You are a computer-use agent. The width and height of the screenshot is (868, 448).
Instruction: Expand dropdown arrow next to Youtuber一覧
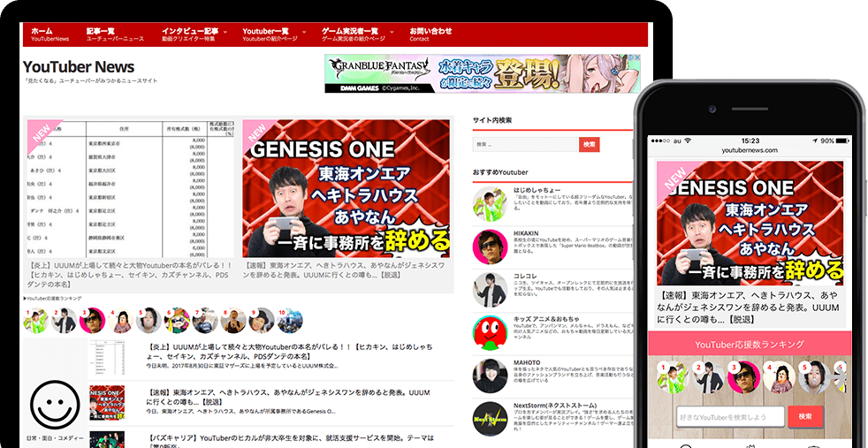[304, 32]
